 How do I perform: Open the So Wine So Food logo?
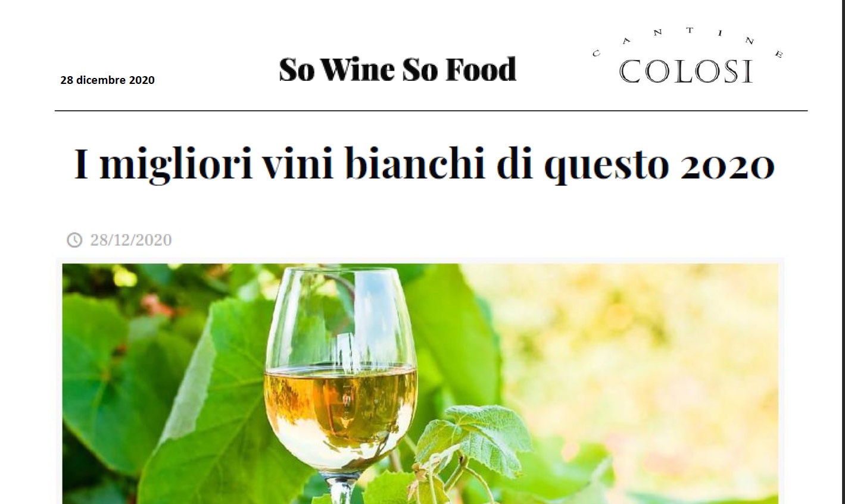click(x=398, y=70)
